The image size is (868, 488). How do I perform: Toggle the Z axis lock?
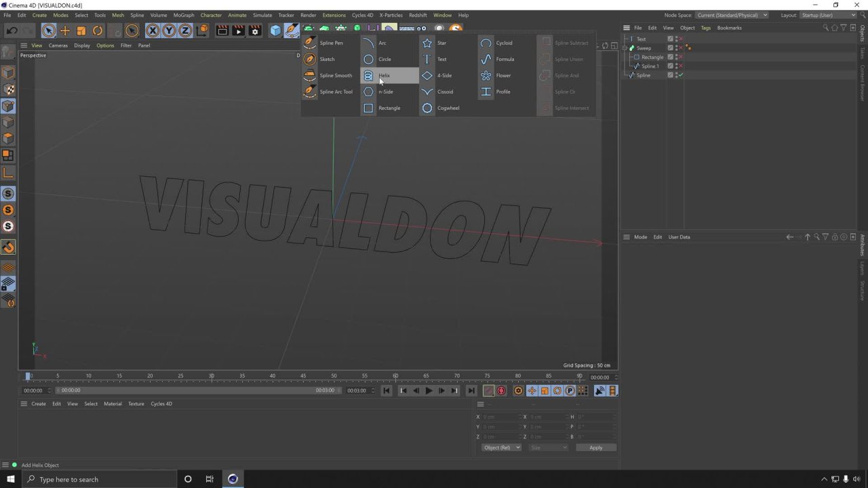click(185, 30)
